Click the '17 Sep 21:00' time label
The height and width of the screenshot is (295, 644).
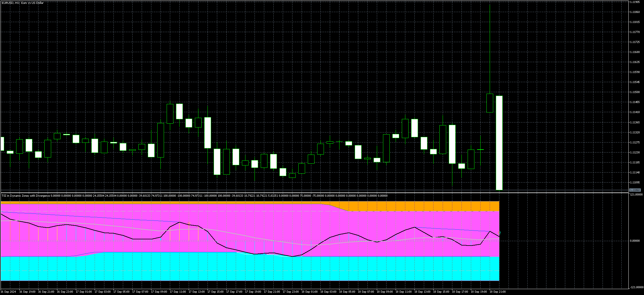pyautogui.click(x=272, y=292)
